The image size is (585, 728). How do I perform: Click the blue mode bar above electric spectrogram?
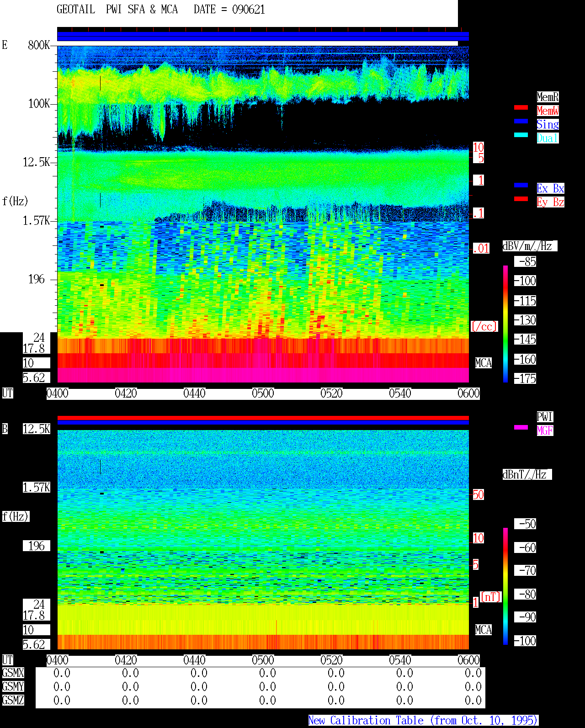(x=263, y=36)
